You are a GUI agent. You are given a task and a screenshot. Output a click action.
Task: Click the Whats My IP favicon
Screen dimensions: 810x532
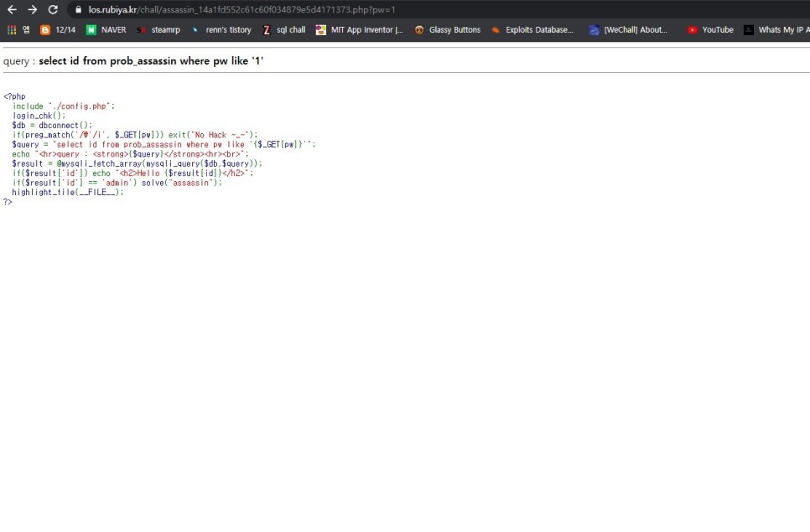tap(748, 30)
